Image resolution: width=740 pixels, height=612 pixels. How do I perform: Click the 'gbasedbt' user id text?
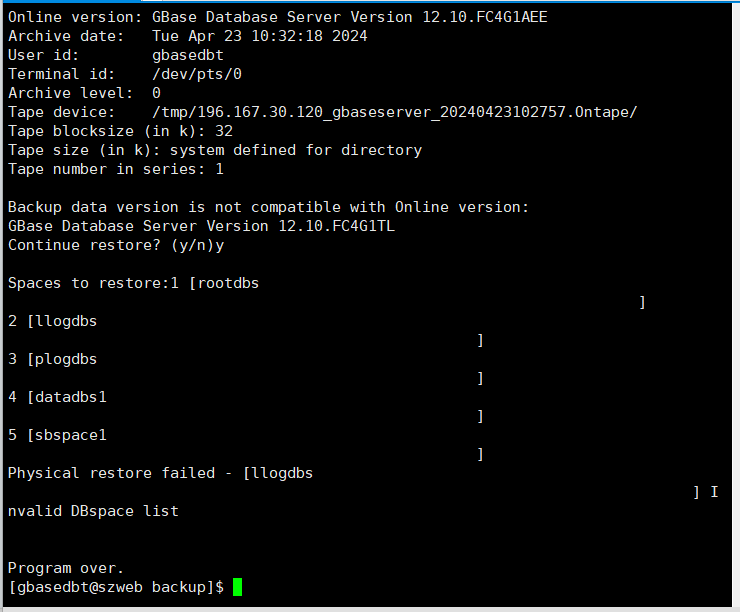[187, 55]
